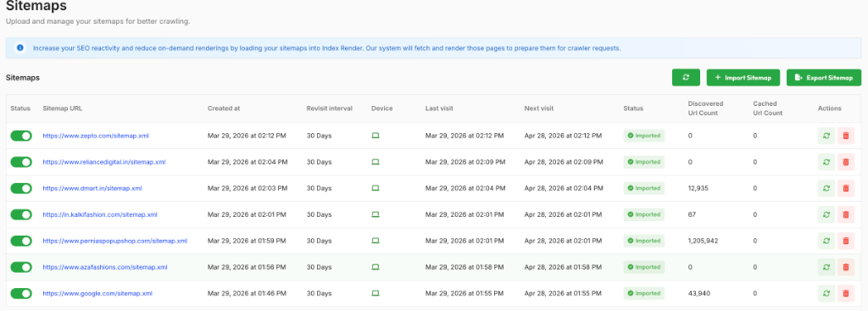Click 30 Days interval in azafashions.com row
The height and width of the screenshot is (311, 868).
click(319, 267)
